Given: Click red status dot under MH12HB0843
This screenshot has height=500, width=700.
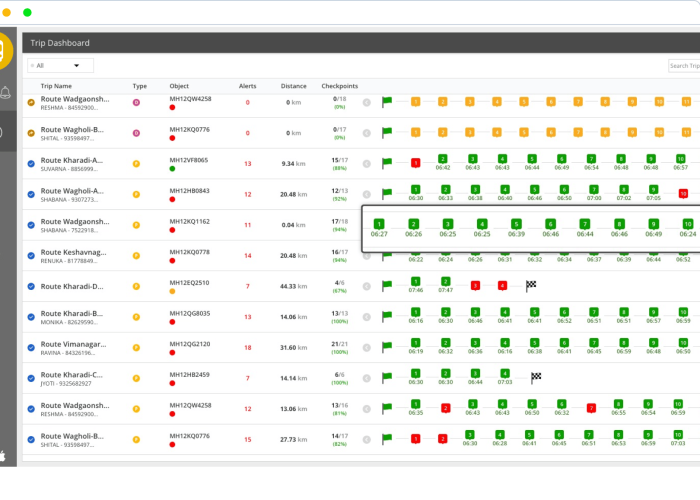Looking at the screenshot, I should click(x=173, y=200).
